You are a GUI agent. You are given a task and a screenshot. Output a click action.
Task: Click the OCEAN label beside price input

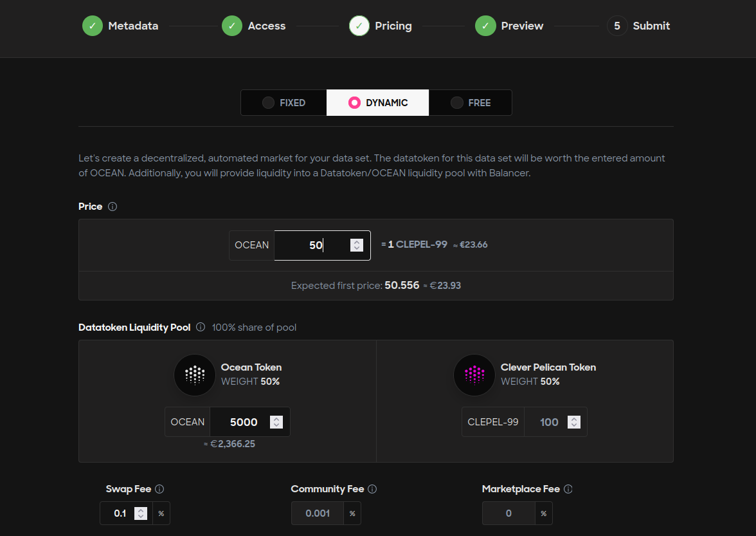tap(252, 245)
